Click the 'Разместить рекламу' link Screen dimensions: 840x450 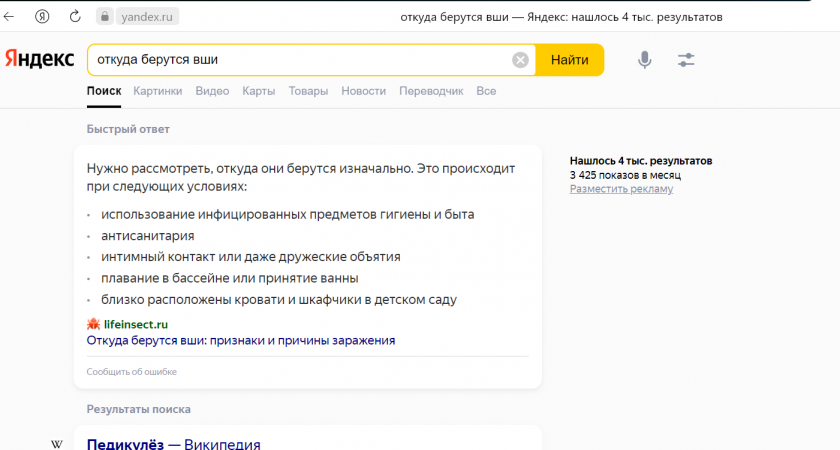621,189
